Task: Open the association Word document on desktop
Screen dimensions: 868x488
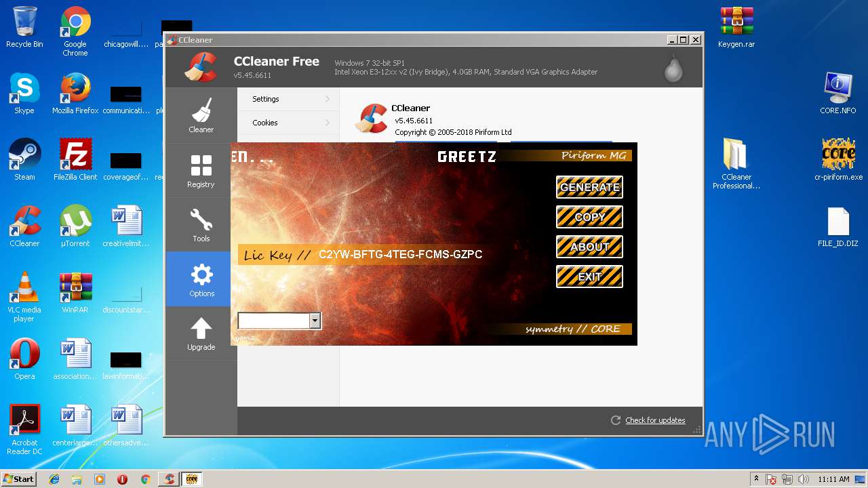Action: tap(75, 359)
